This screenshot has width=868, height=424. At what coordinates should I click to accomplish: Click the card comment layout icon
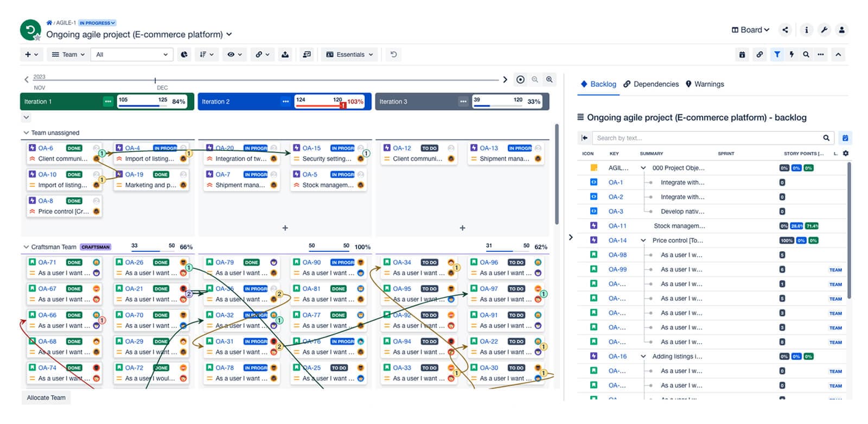pyautogui.click(x=307, y=54)
